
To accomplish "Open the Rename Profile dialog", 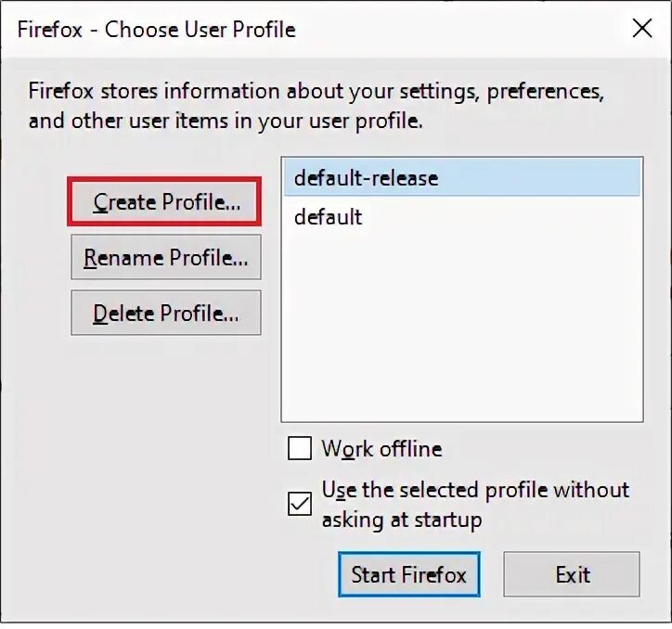I will pos(165,258).
